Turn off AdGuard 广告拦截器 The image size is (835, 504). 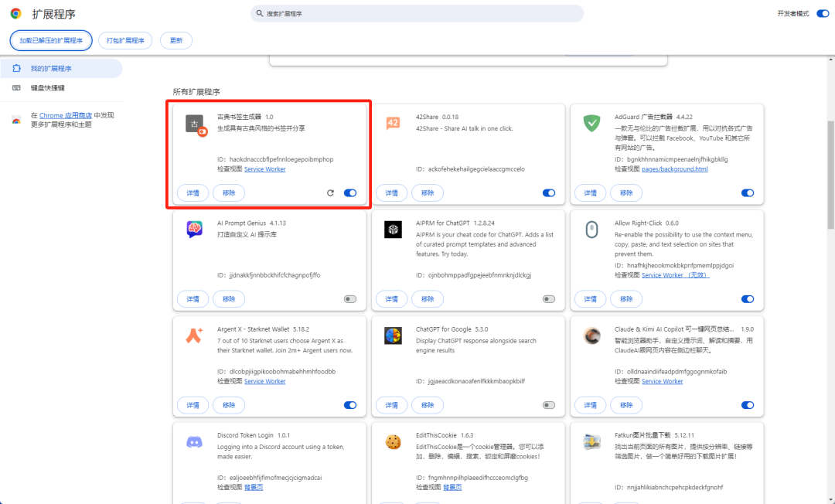point(747,192)
